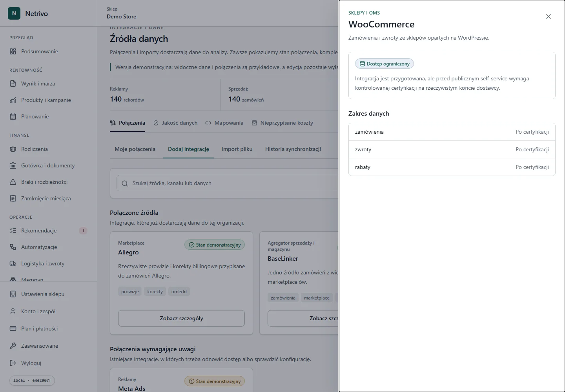Open Zamknięcie miesiąca document icon

13,198
